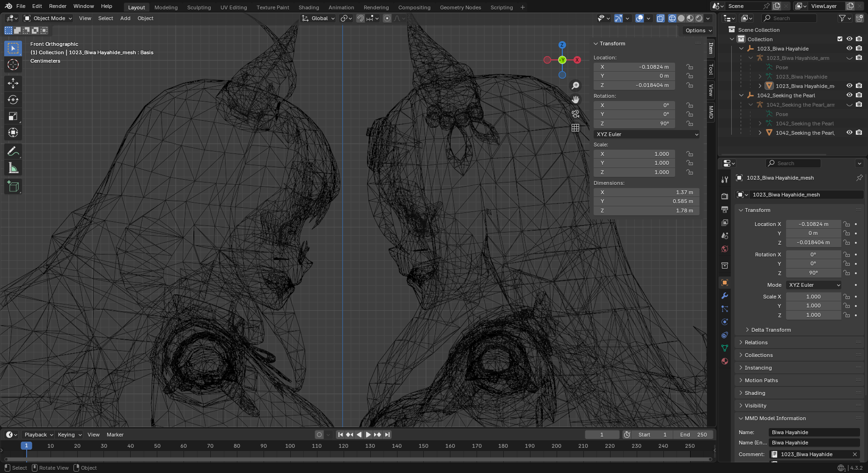868x473 pixels.
Task: Toggle viewport overlays button
Action: [640, 18]
